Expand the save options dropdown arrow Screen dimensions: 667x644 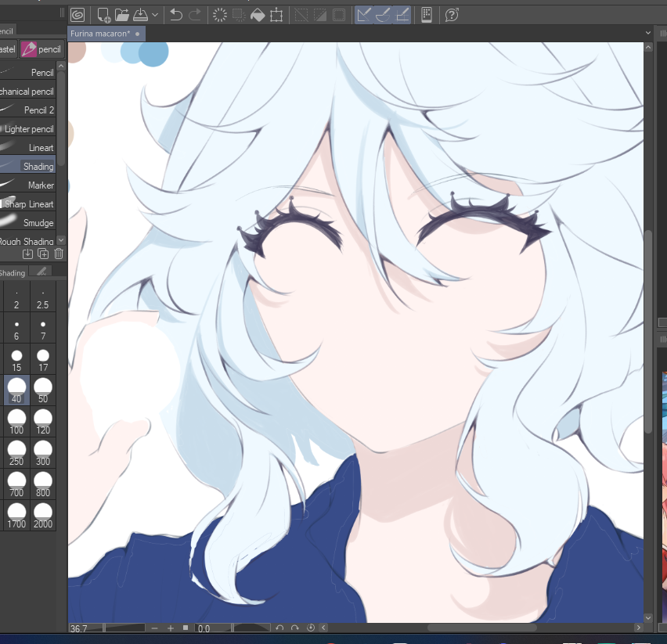155,16
